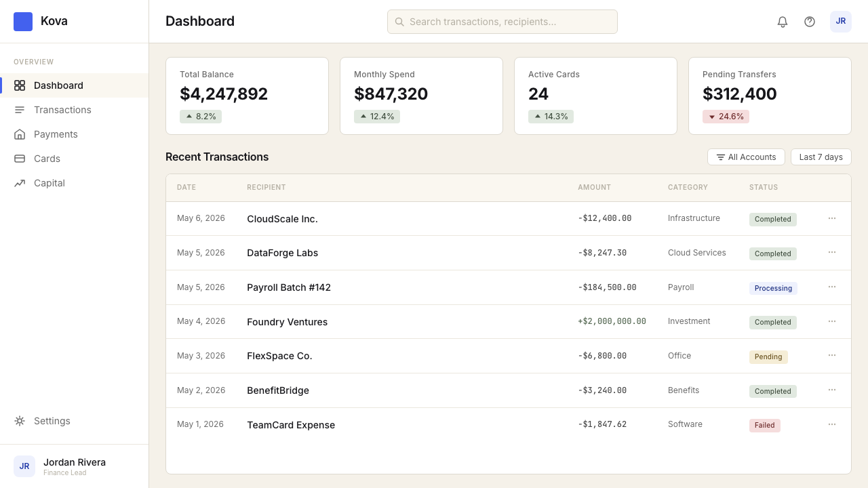The width and height of the screenshot is (868, 488).
Task: Click the Settings gear icon
Action: point(20,421)
